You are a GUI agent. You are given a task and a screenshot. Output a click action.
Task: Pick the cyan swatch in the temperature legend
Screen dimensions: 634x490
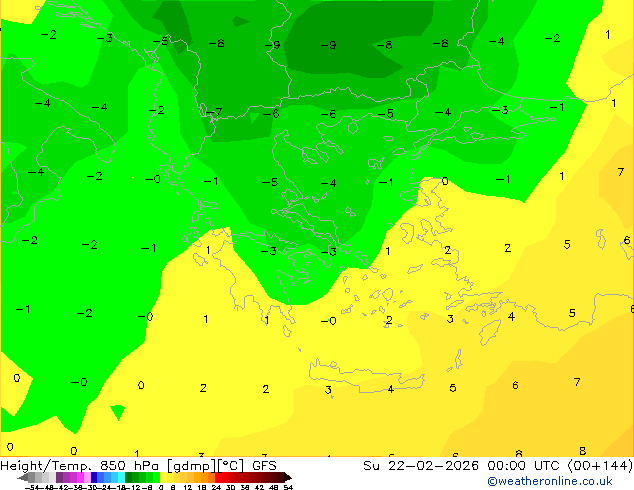121,478
